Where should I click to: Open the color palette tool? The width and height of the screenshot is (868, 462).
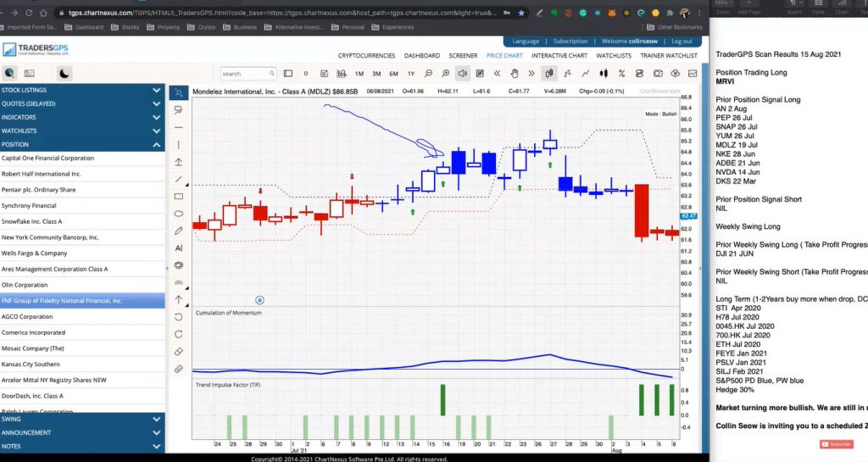[x=178, y=265]
